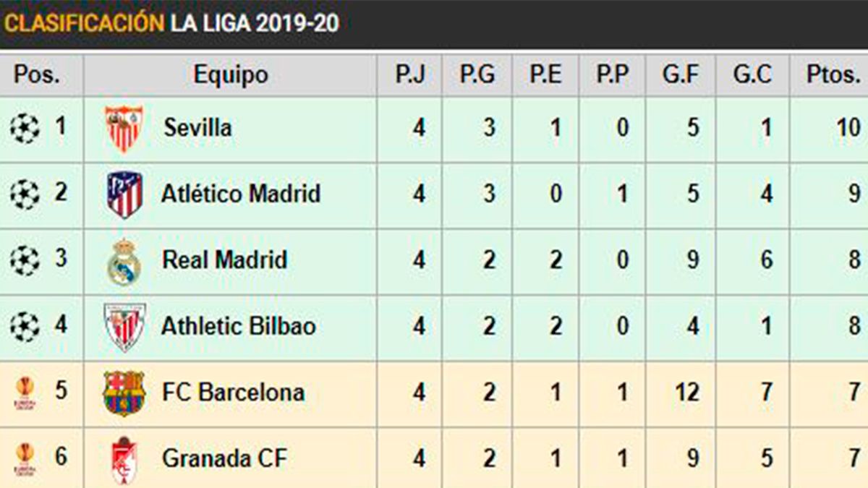The image size is (868, 488).
Task: Open the Atlético Madrid team name
Action: click(x=240, y=194)
